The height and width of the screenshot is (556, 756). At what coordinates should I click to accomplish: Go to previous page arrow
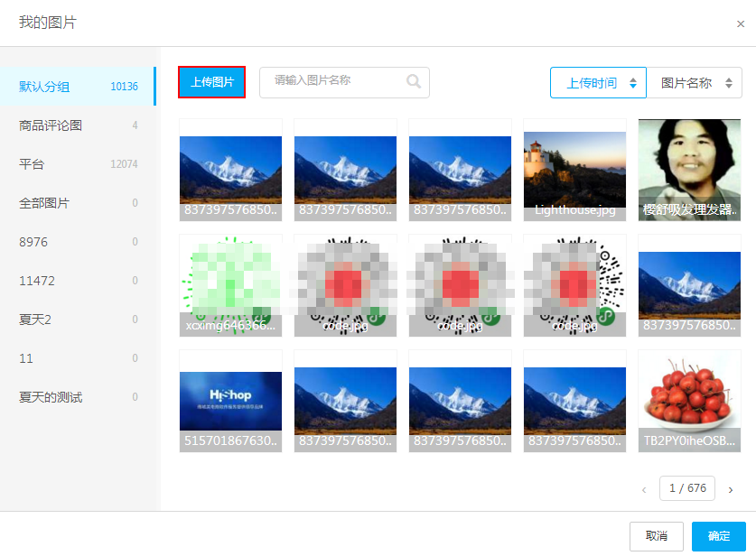point(644,490)
